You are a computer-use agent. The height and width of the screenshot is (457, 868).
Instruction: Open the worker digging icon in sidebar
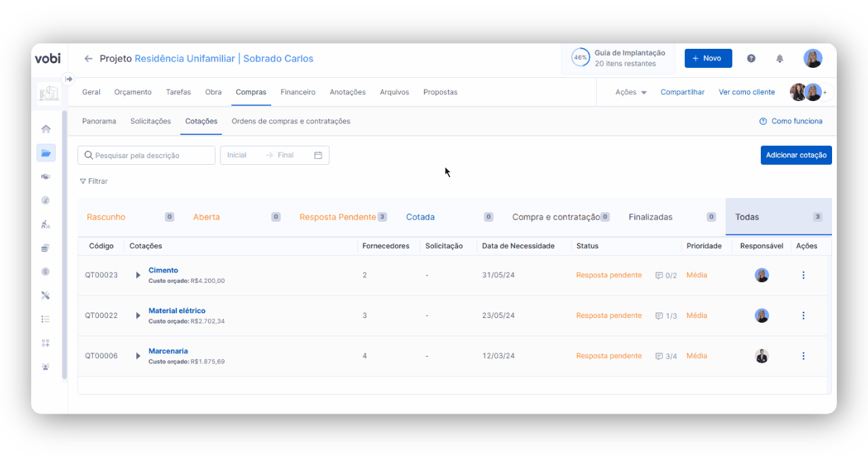coord(45,224)
